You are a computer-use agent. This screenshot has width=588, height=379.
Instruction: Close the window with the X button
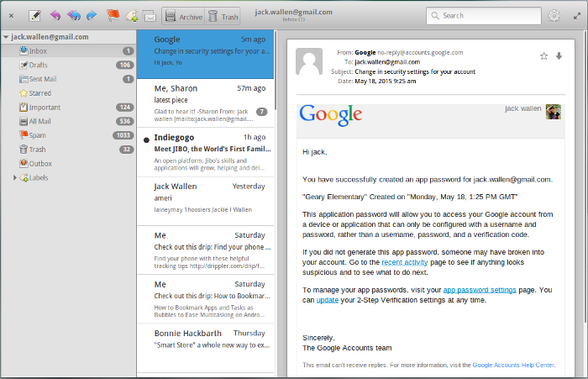[x=11, y=16]
